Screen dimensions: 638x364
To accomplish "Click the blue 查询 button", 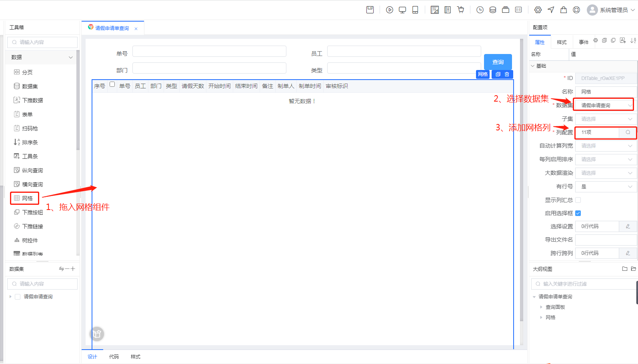I will tap(498, 62).
